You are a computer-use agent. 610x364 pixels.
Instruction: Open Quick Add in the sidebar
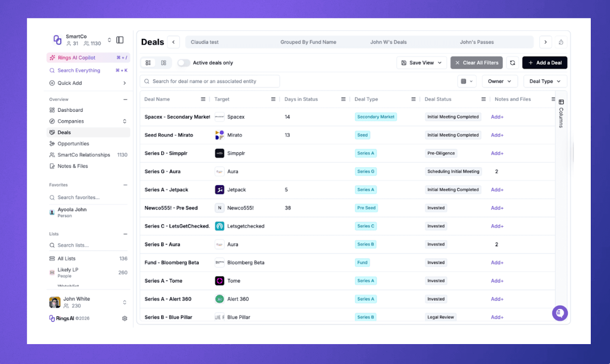click(x=69, y=83)
